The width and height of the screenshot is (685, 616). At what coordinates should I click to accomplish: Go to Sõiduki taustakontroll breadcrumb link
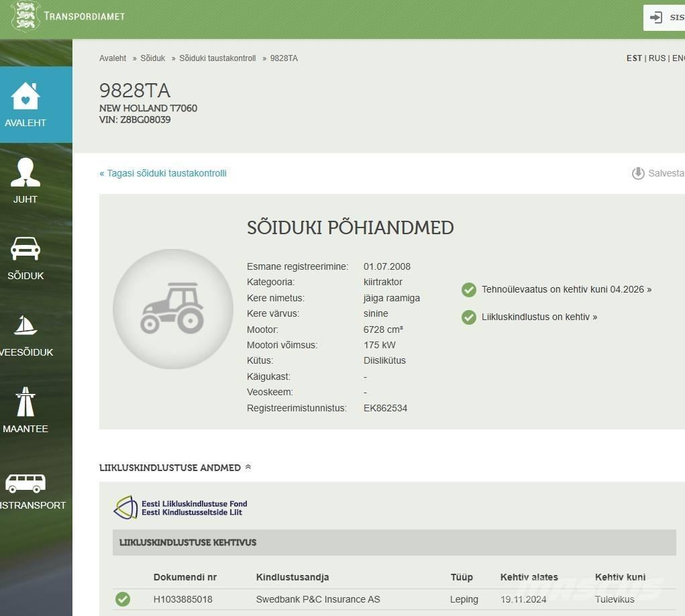217,58
